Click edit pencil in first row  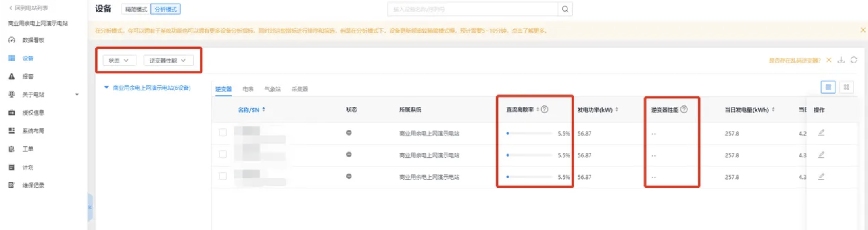tap(821, 133)
